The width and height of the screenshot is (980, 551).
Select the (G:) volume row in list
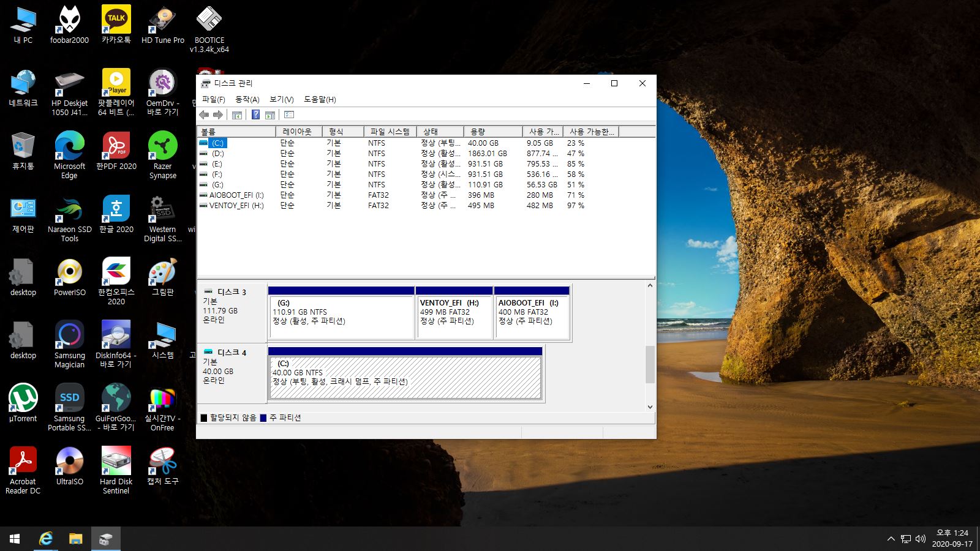[x=426, y=184]
